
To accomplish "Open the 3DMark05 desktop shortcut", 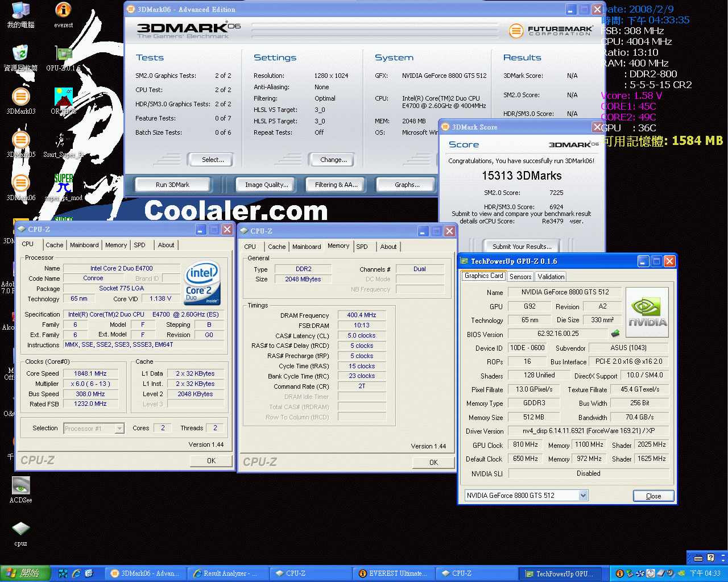I will (21, 140).
